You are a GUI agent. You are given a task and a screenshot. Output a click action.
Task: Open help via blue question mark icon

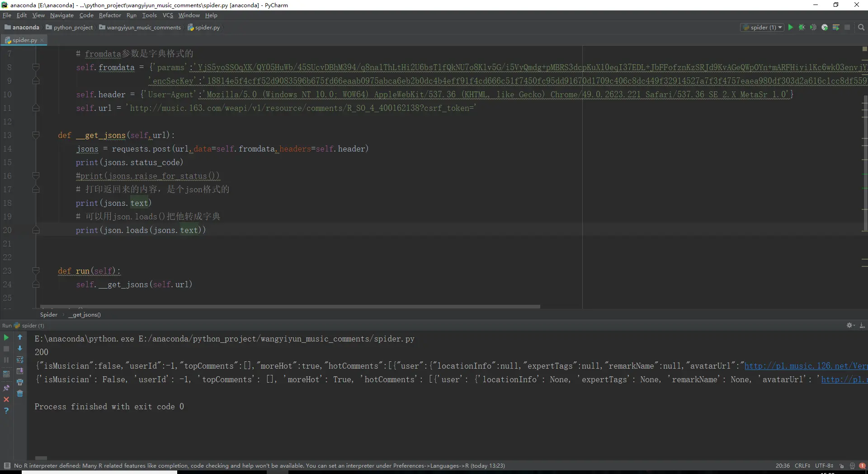(6, 411)
